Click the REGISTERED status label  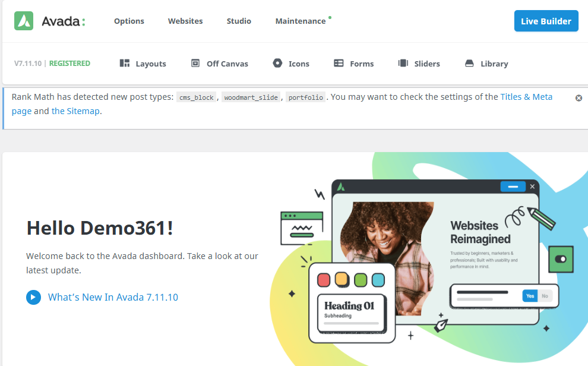pyautogui.click(x=69, y=64)
